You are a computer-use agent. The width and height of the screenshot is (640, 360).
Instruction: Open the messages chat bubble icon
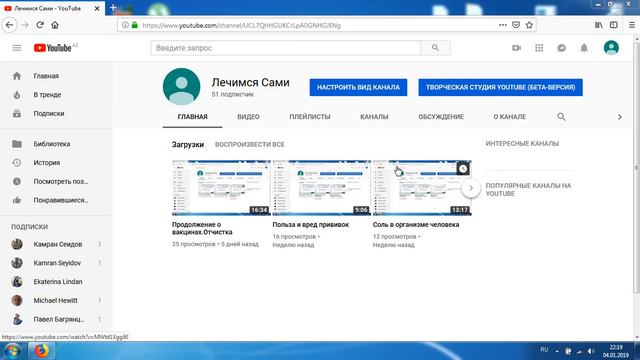(x=562, y=48)
